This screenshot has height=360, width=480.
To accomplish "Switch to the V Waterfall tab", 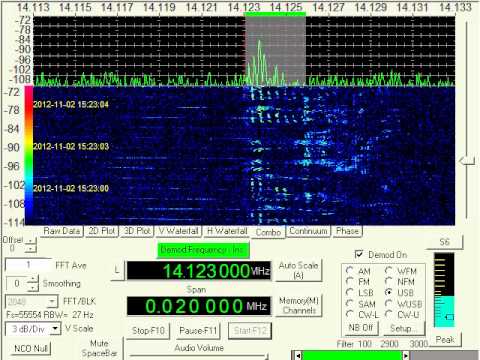I will (x=178, y=231).
